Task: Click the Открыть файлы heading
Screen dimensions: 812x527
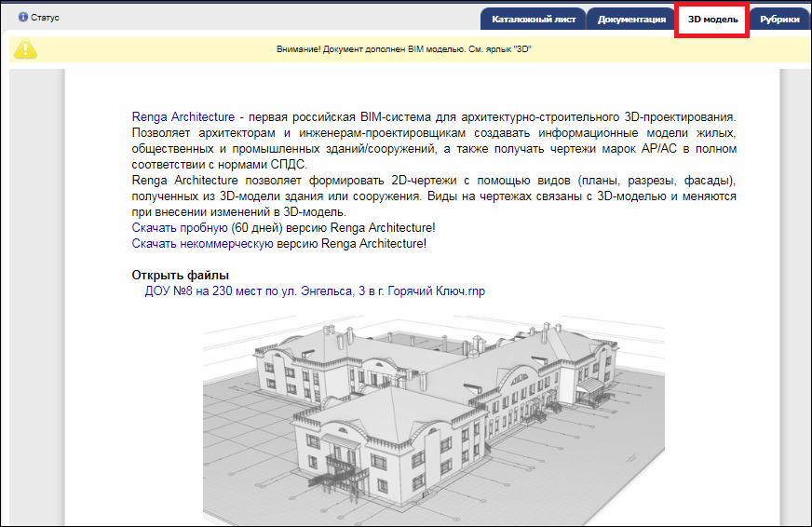Action: 181,276
